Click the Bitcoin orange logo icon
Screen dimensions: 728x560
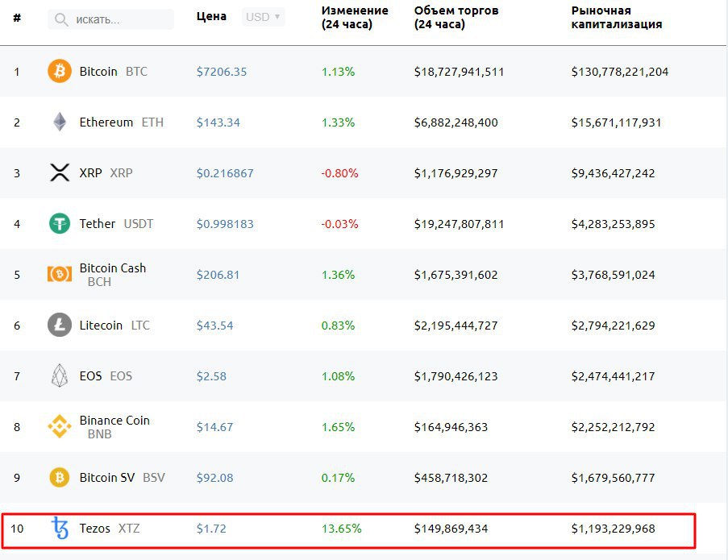click(x=60, y=71)
